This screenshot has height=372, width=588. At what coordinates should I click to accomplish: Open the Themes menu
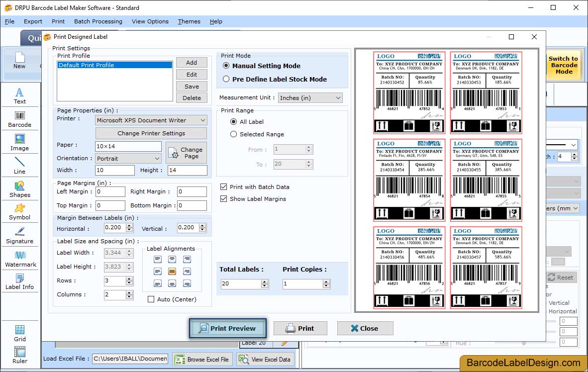189,21
